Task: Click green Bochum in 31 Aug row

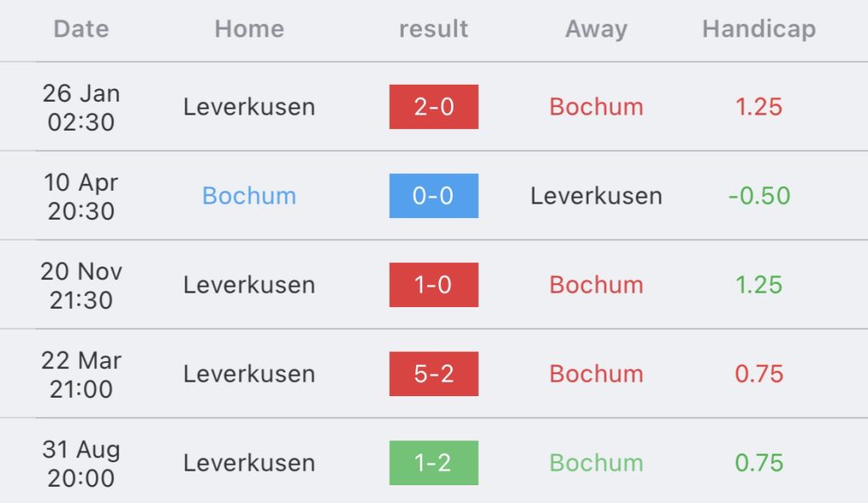Action: point(596,462)
